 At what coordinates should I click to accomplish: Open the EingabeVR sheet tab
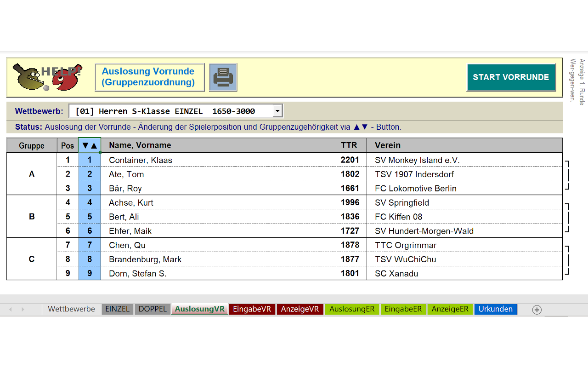pos(252,309)
